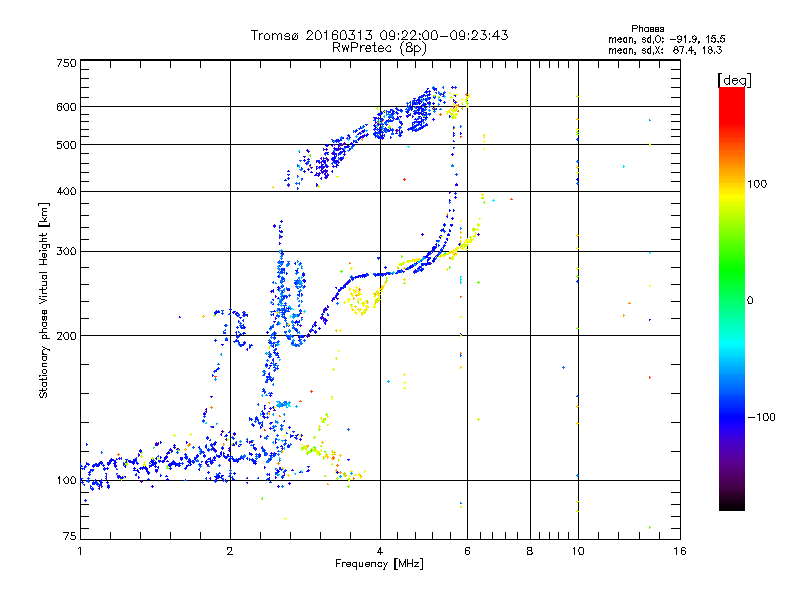Click the blue -100 degree color bar region
The image size is (800, 600).
tap(732, 417)
